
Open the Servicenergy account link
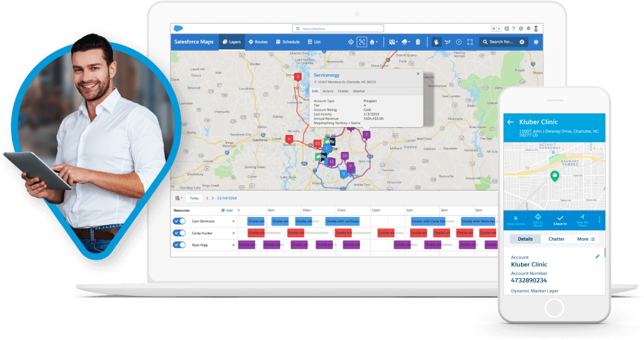click(x=326, y=75)
